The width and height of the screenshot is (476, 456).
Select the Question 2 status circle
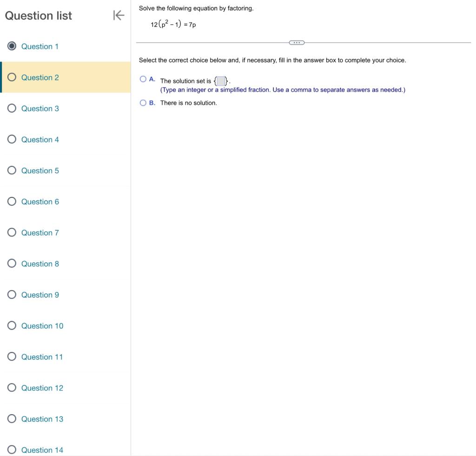[x=11, y=77]
